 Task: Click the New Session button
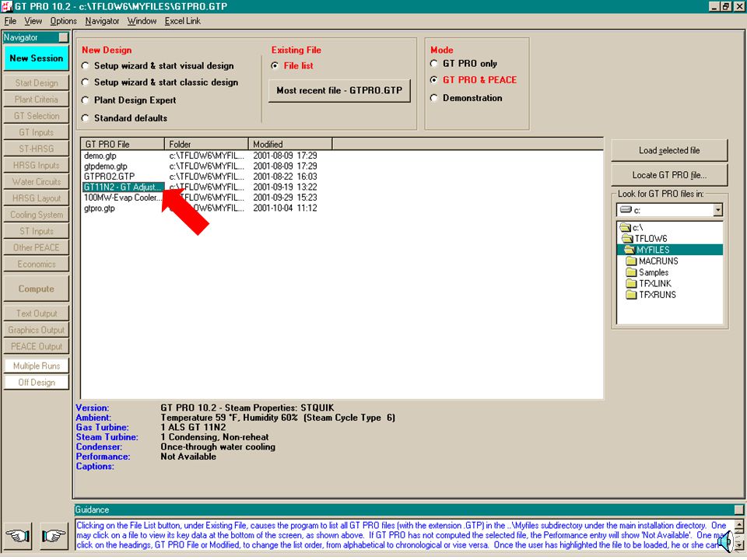[37, 58]
